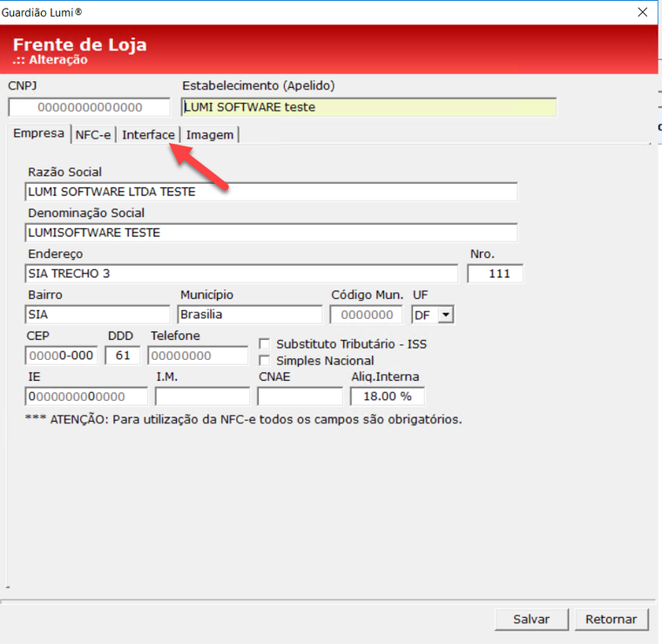Select the Interface tab
662x644 pixels.
click(148, 135)
